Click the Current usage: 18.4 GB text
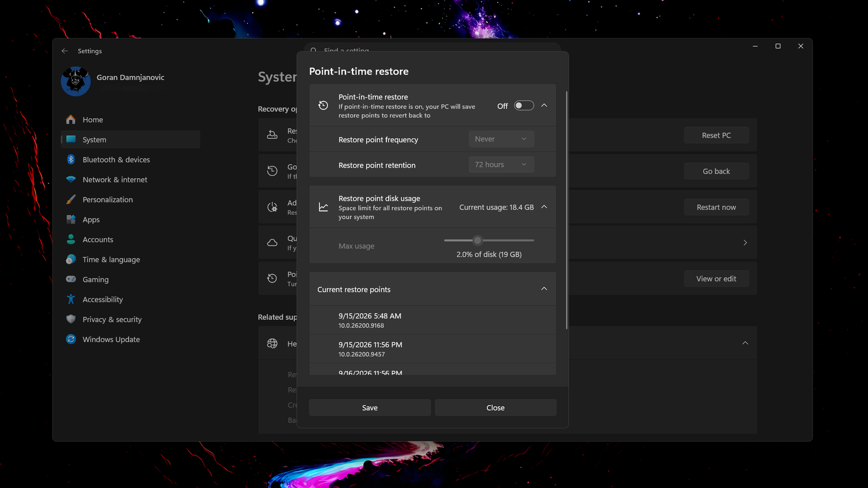The width and height of the screenshot is (868, 488). click(496, 207)
